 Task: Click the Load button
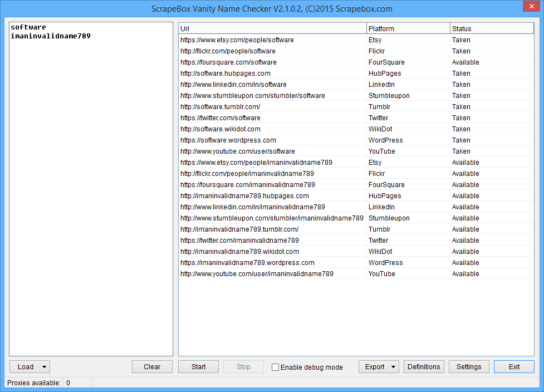tap(25, 367)
